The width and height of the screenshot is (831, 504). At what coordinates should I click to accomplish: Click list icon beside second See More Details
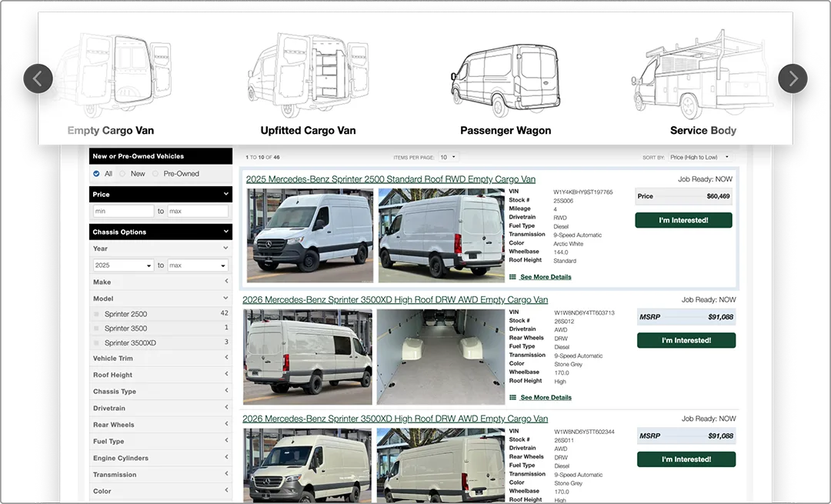point(512,397)
